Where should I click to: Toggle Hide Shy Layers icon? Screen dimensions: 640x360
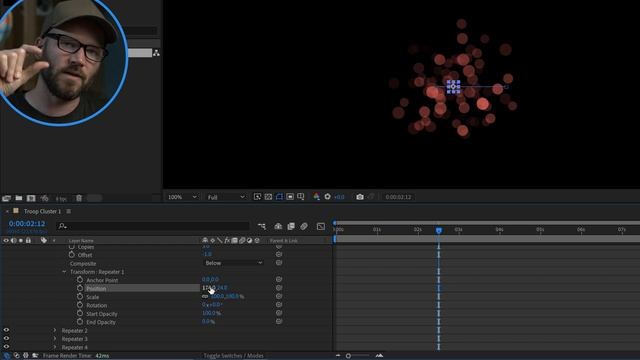pos(278,226)
